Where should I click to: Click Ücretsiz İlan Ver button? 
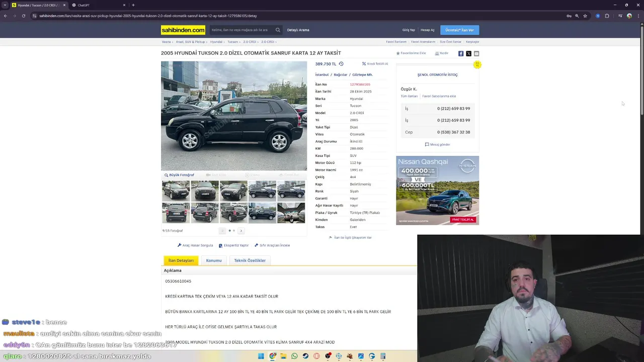(459, 30)
